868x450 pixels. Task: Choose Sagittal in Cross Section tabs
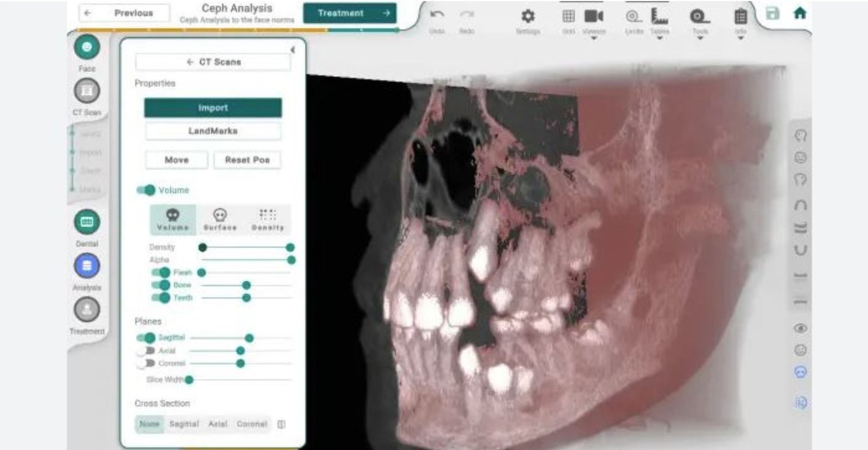pyautogui.click(x=184, y=424)
